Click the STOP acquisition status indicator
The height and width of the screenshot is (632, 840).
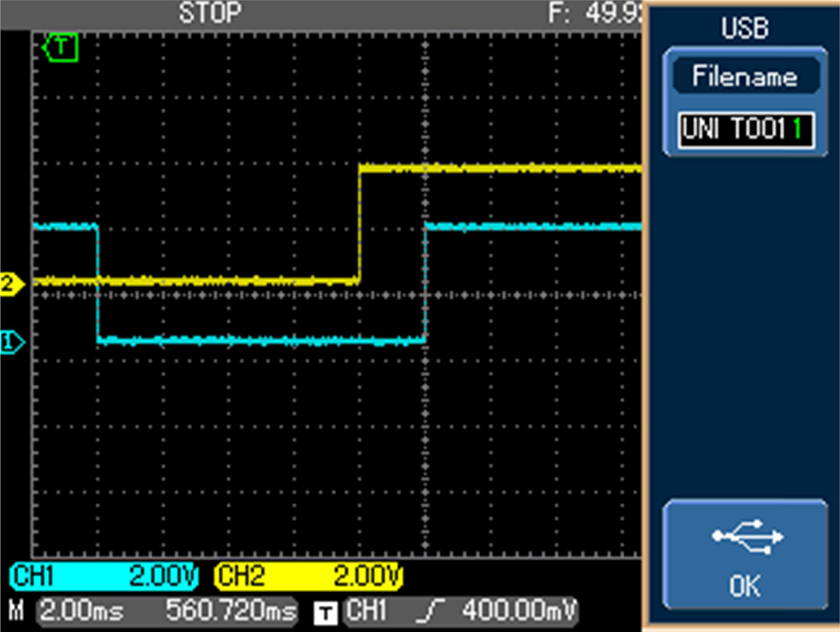[210, 13]
